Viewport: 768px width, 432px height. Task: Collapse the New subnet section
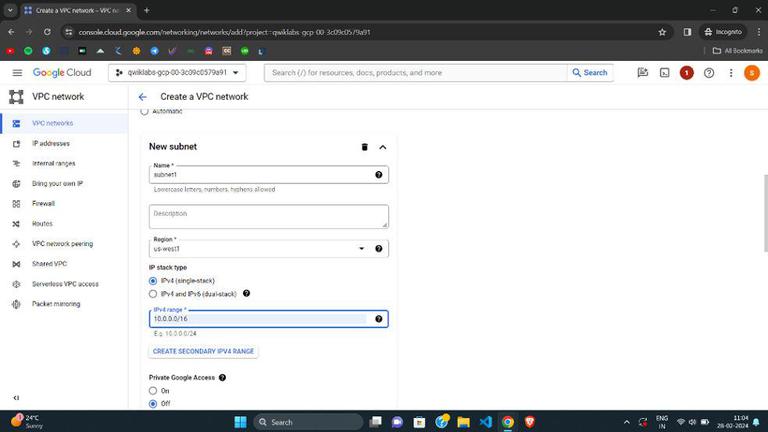pyautogui.click(x=383, y=147)
